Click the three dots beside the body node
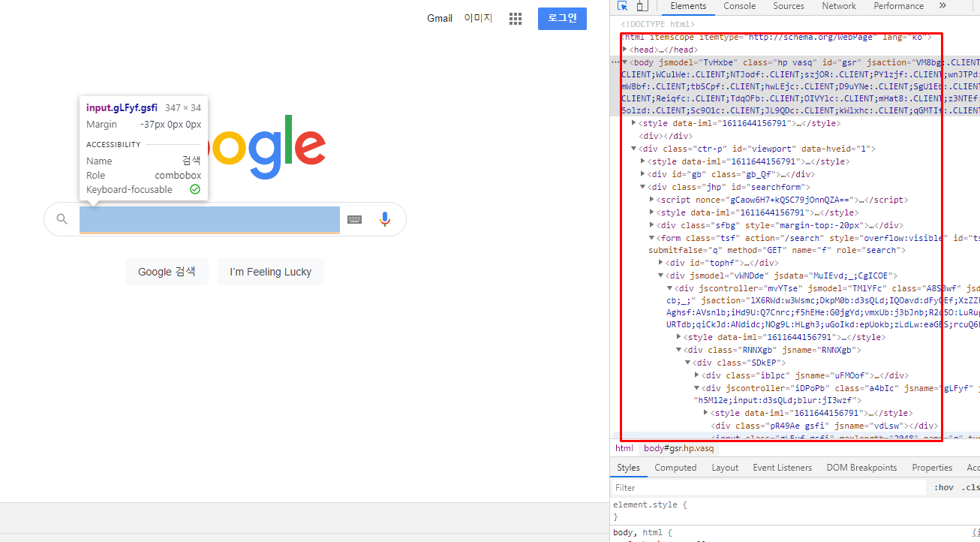The image size is (980, 542). point(615,62)
